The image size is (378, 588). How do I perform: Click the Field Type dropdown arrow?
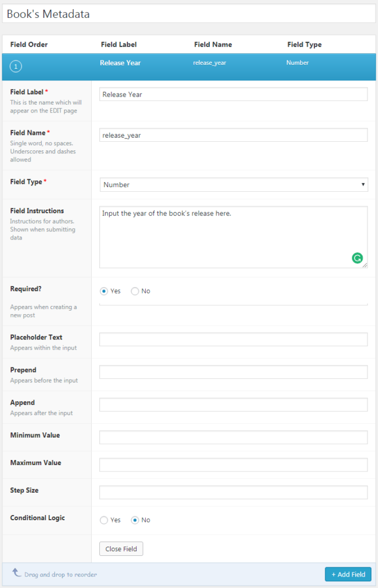[363, 184]
